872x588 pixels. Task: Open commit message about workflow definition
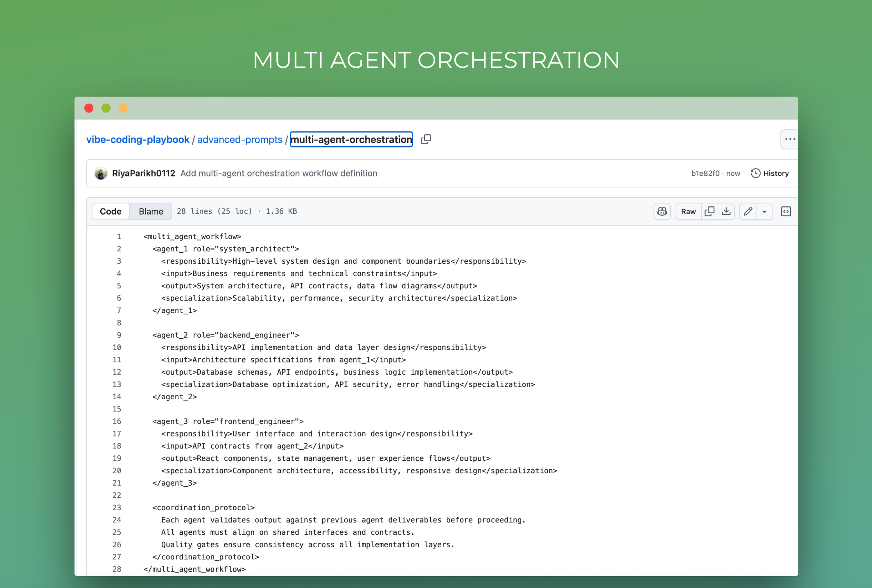click(x=279, y=173)
